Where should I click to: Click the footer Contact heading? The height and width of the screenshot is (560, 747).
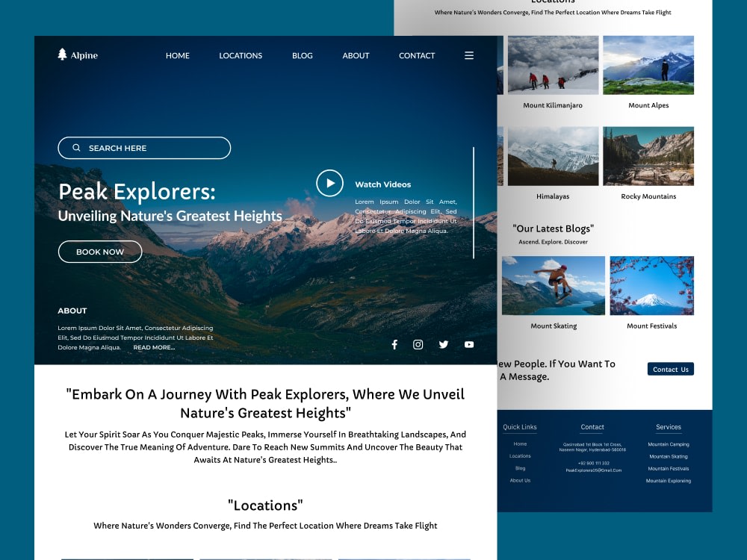pyautogui.click(x=592, y=427)
